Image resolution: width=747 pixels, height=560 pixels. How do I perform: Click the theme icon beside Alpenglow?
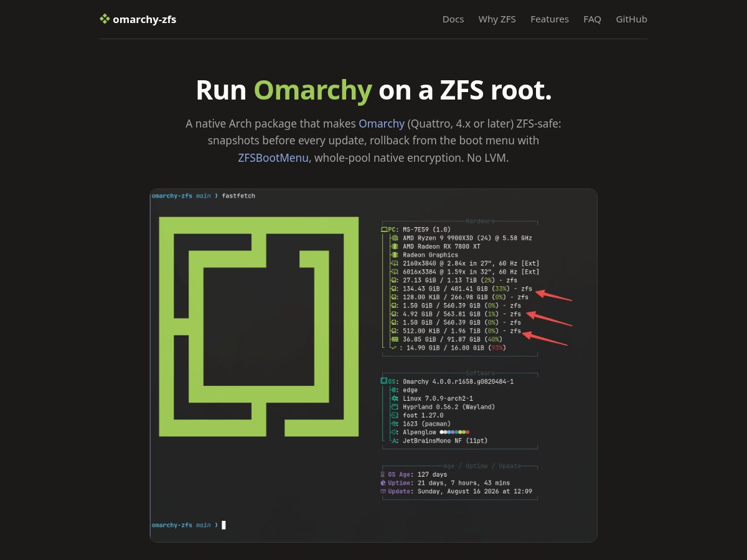[394, 432]
